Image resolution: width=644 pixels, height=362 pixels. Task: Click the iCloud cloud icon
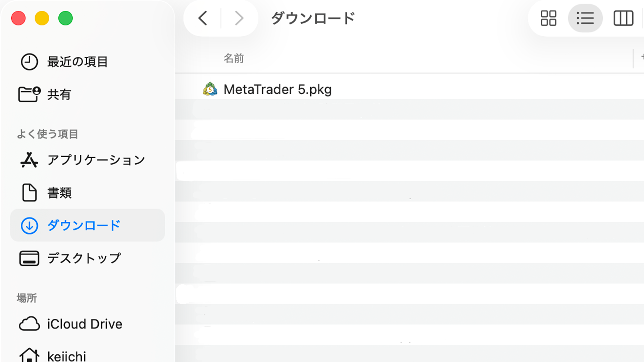tap(29, 324)
